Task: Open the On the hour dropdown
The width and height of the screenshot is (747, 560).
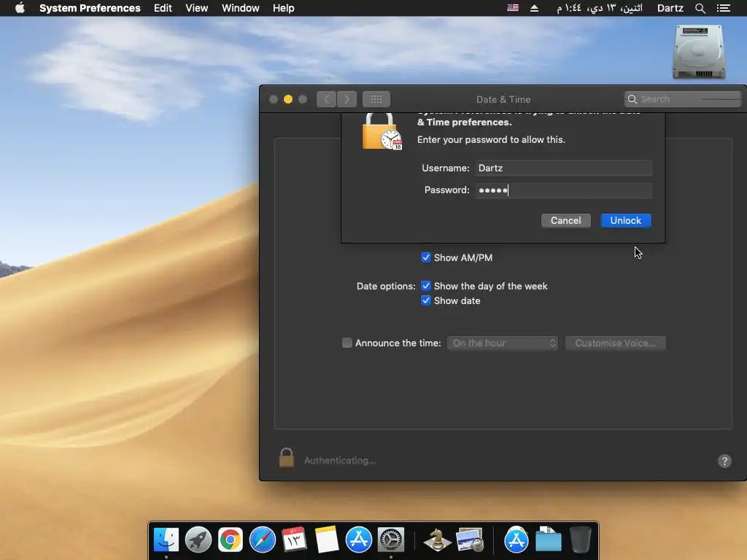Action: click(502, 343)
